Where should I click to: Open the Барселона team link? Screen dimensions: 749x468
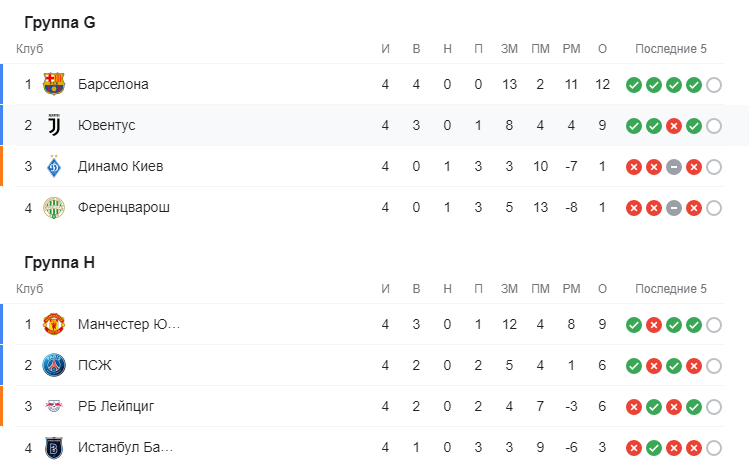coord(113,84)
